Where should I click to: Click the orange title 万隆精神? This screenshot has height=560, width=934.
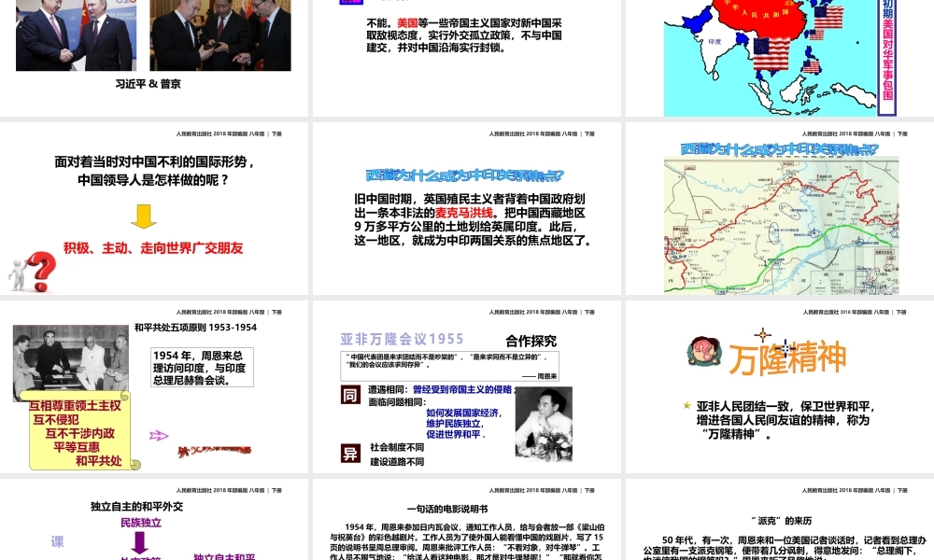[786, 357]
